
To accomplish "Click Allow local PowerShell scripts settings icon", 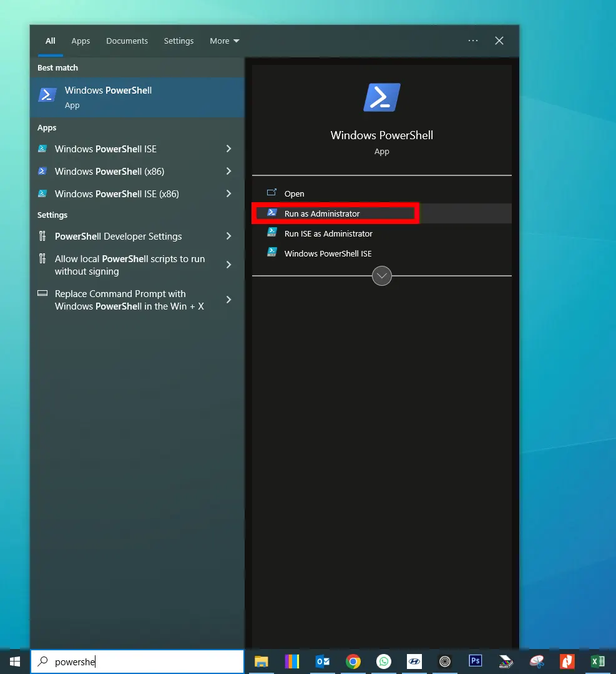I will coord(42,258).
